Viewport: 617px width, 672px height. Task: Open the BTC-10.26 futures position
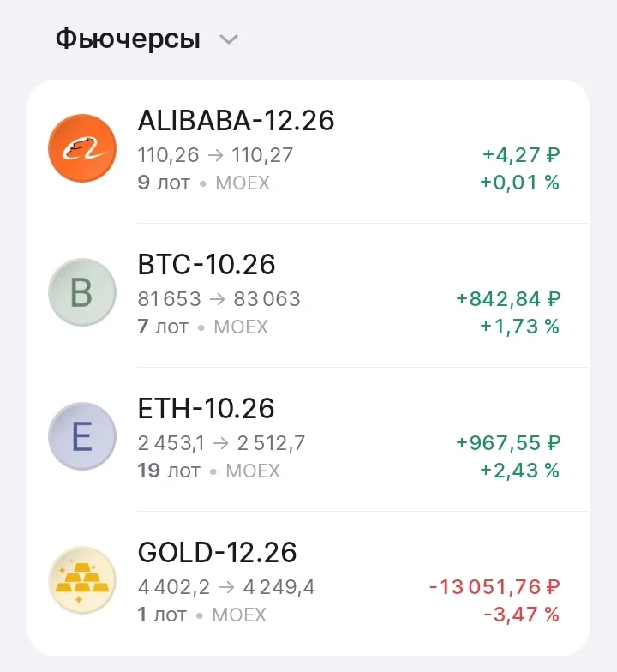pyautogui.click(x=308, y=295)
